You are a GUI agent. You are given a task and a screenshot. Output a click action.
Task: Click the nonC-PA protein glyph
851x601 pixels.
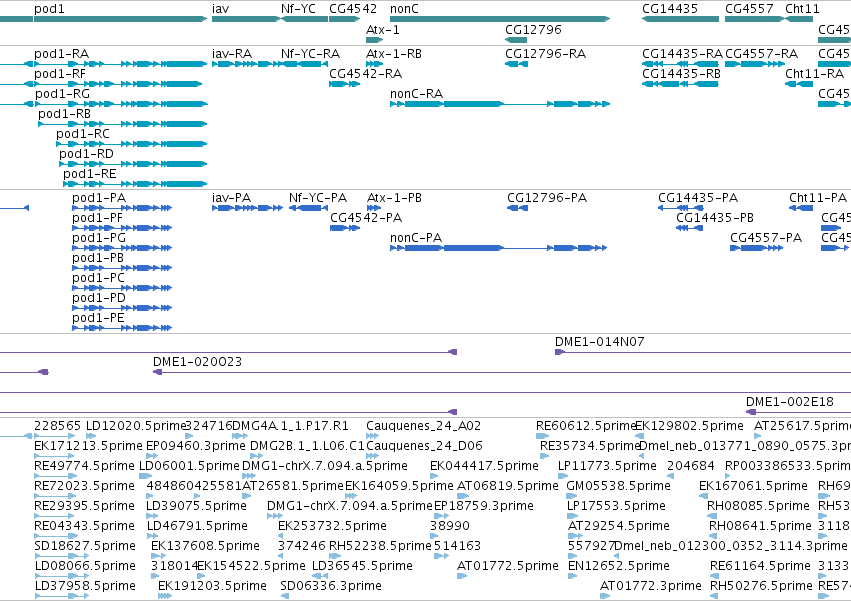498,248
